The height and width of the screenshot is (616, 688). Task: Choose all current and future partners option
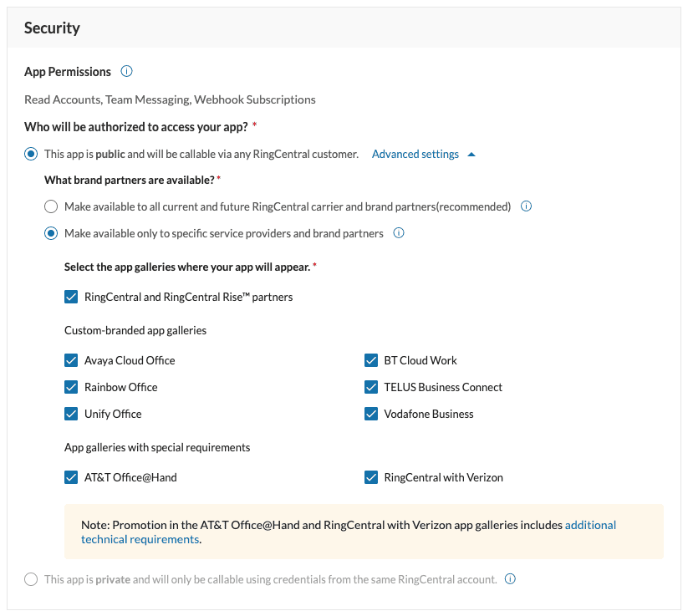[x=51, y=206]
